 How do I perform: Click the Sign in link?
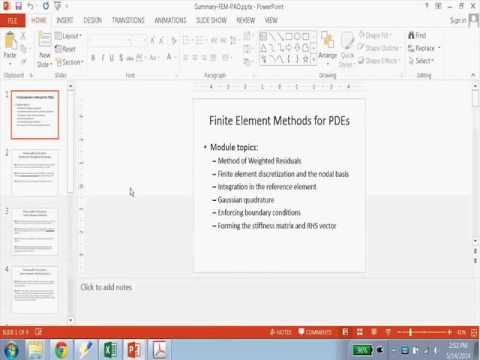pos(458,20)
